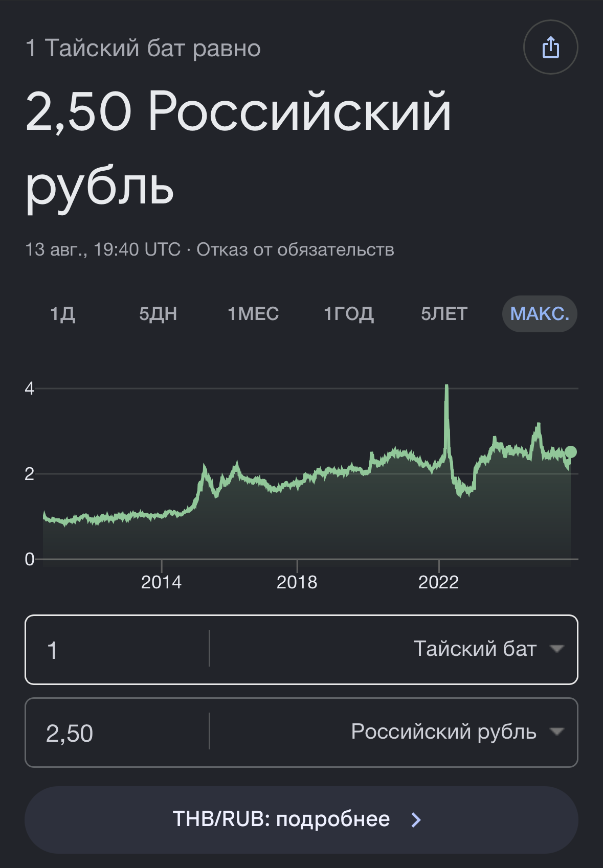Select the МАКС. range tab
Screen dimensions: 603x868
[540, 313]
